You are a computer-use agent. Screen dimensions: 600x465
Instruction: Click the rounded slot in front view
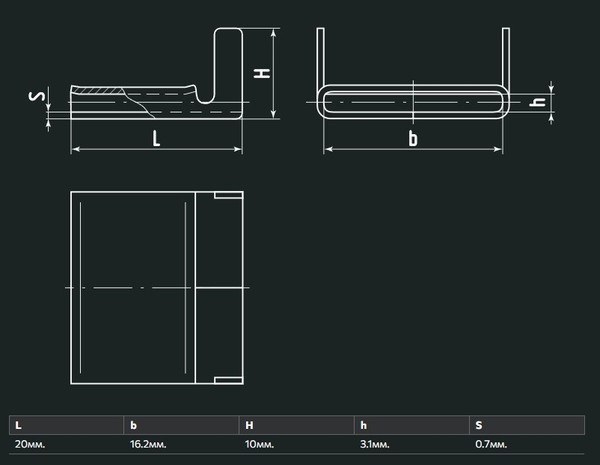412,102
